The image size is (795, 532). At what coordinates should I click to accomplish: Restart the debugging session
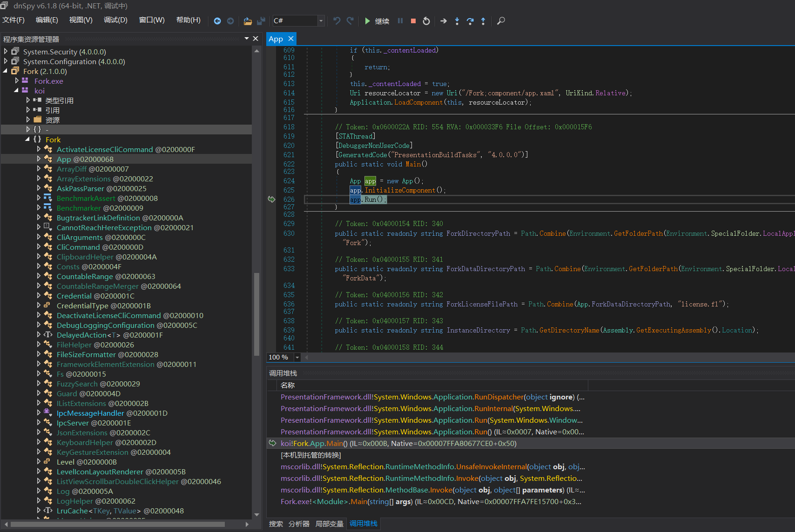click(x=426, y=21)
